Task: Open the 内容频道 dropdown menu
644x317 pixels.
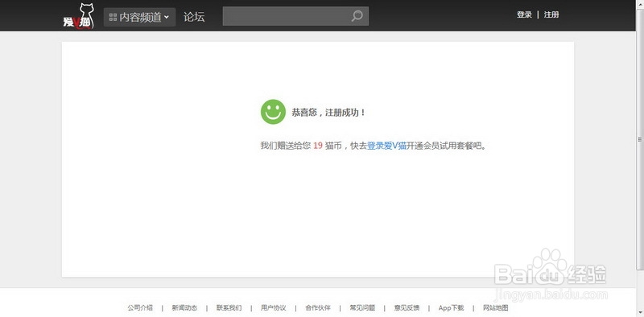Action: (x=139, y=17)
